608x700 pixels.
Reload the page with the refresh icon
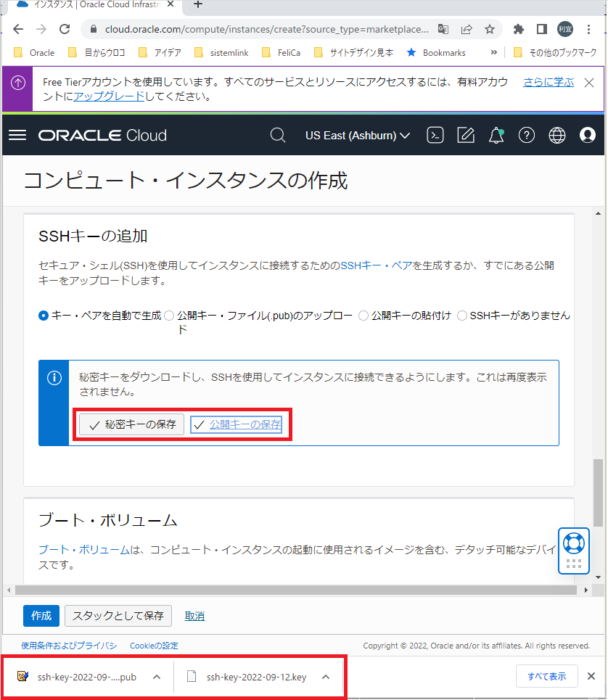65,30
